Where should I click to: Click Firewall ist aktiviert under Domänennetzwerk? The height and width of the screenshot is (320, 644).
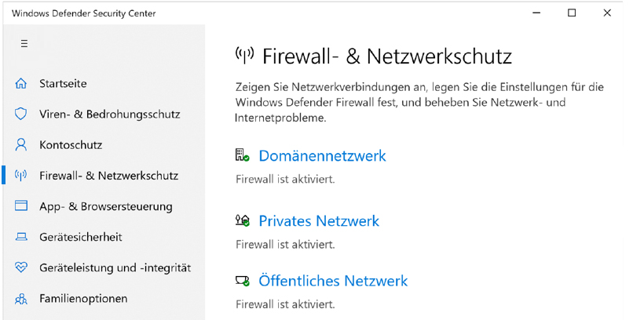pos(285,180)
